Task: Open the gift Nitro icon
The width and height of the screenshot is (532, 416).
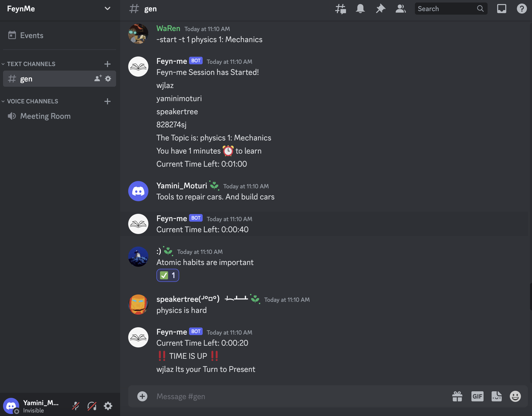Action: pos(457,396)
